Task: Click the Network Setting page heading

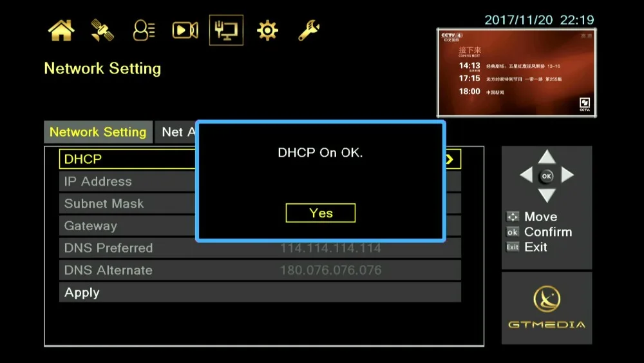Action: point(102,68)
